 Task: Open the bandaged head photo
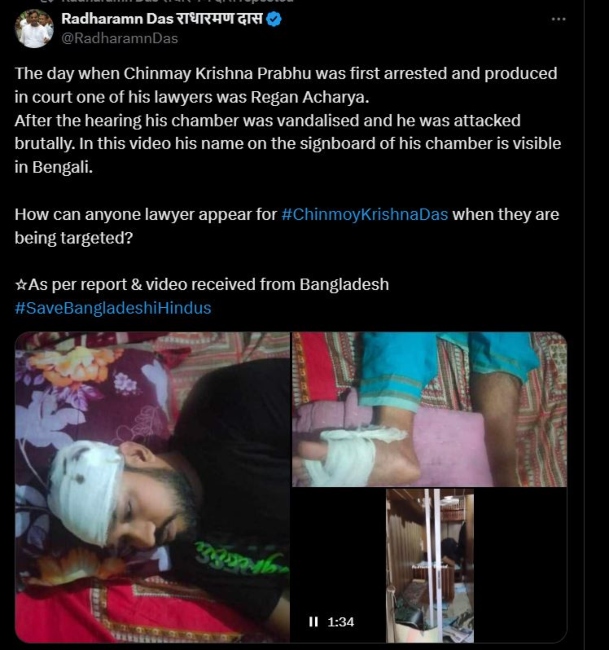[153, 487]
